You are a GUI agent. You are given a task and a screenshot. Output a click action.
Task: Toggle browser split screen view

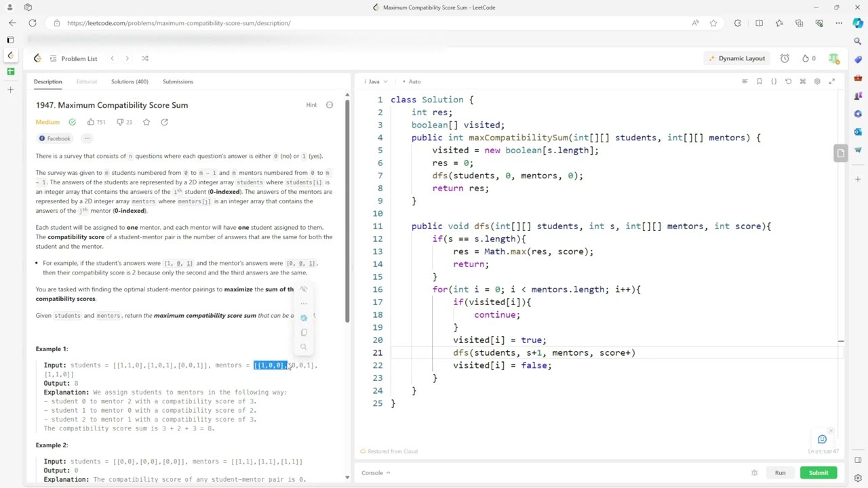point(759,23)
